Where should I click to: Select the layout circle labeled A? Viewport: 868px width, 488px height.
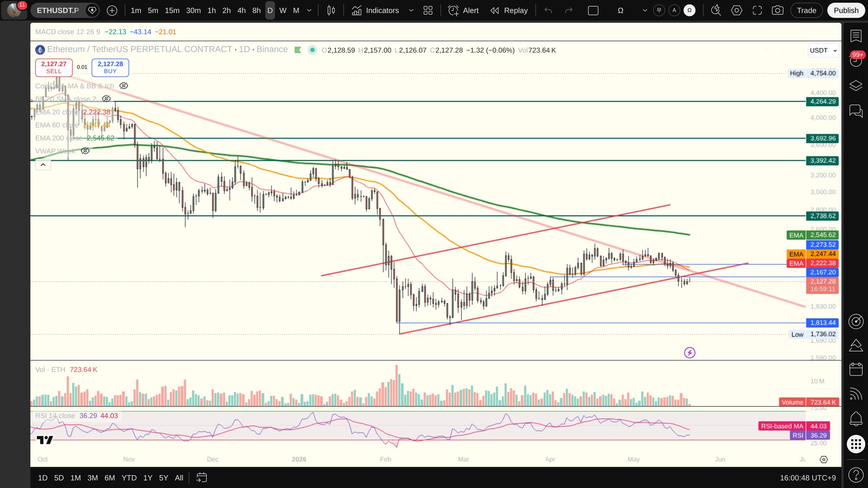click(x=674, y=10)
